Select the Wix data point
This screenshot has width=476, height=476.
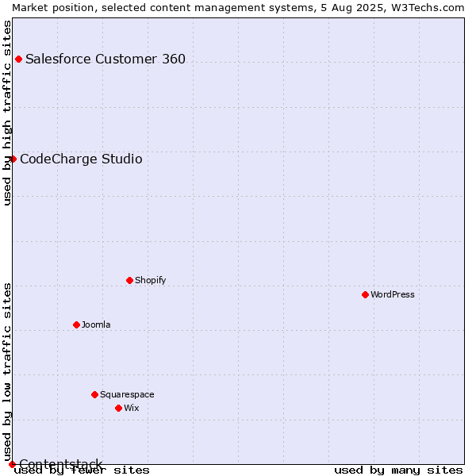click(119, 409)
